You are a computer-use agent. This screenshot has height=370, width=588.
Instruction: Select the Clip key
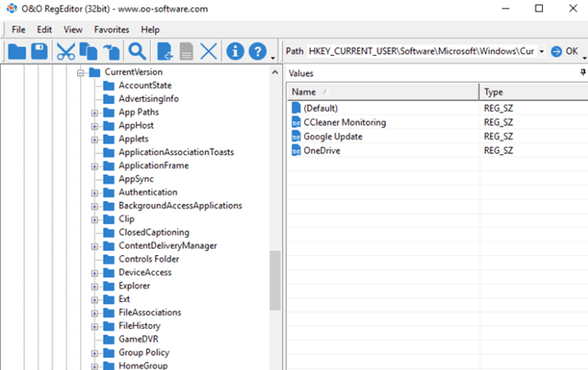click(127, 219)
